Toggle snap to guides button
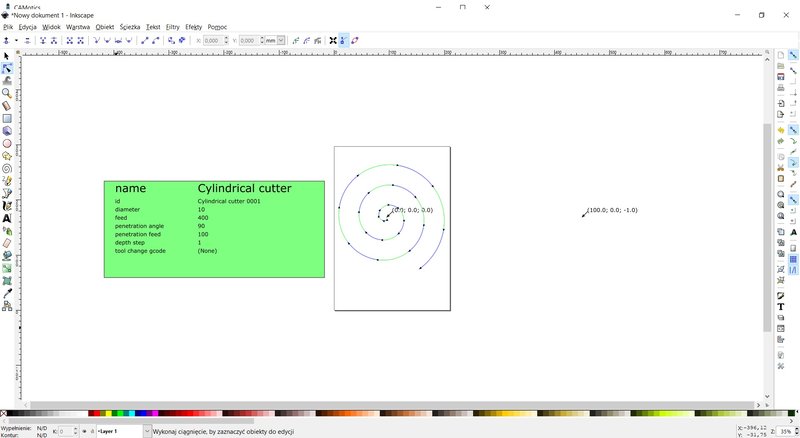 pos(793,270)
